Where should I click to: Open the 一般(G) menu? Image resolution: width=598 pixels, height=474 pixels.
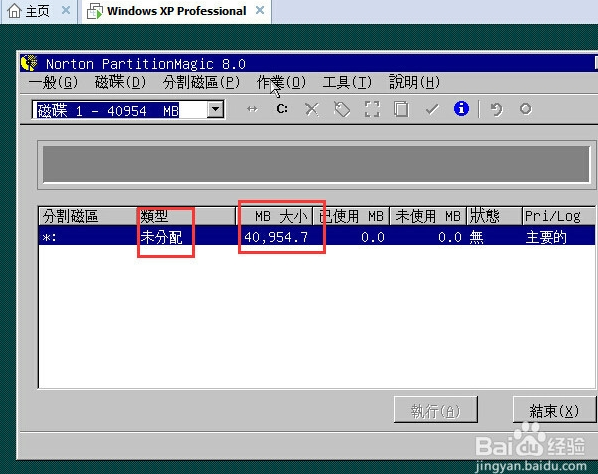[53, 82]
